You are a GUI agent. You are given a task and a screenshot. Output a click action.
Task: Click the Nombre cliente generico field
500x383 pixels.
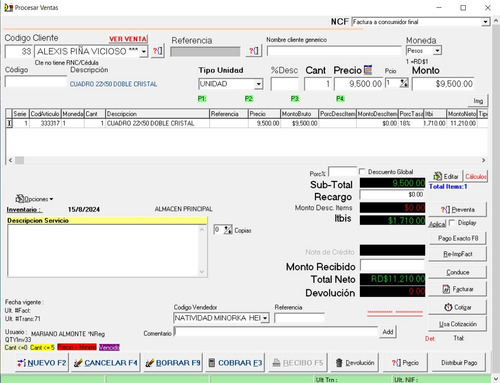click(334, 51)
